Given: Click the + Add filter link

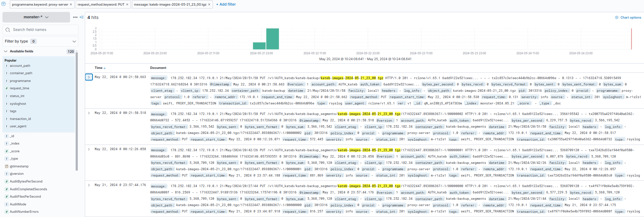Looking at the screenshot, I should coord(226,4).
